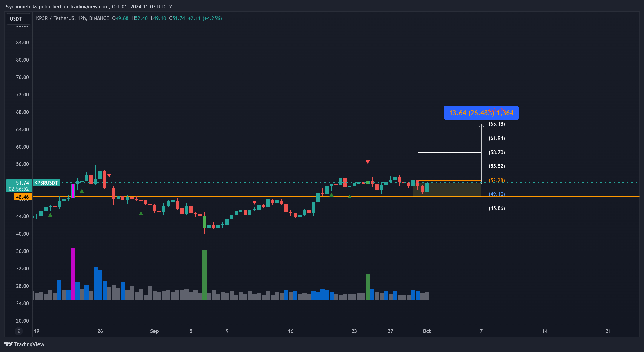The width and height of the screenshot is (644, 352).
Task: Click the Oct label on time axis
Action: (x=426, y=331)
